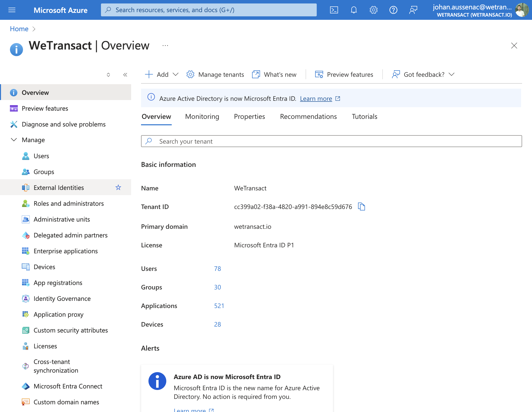Image resolution: width=532 pixels, height=412 pixels.
Task: Open Microsoft Entra Connect
Action: click(x=66, y=386)
